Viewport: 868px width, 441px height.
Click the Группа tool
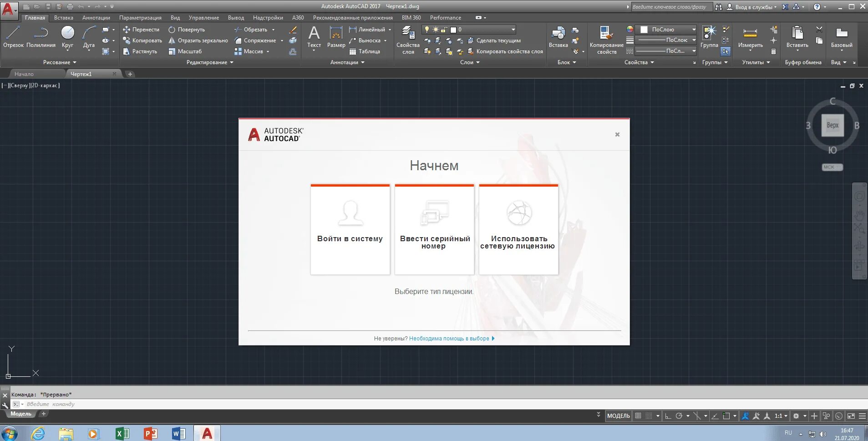coord(709,37)
